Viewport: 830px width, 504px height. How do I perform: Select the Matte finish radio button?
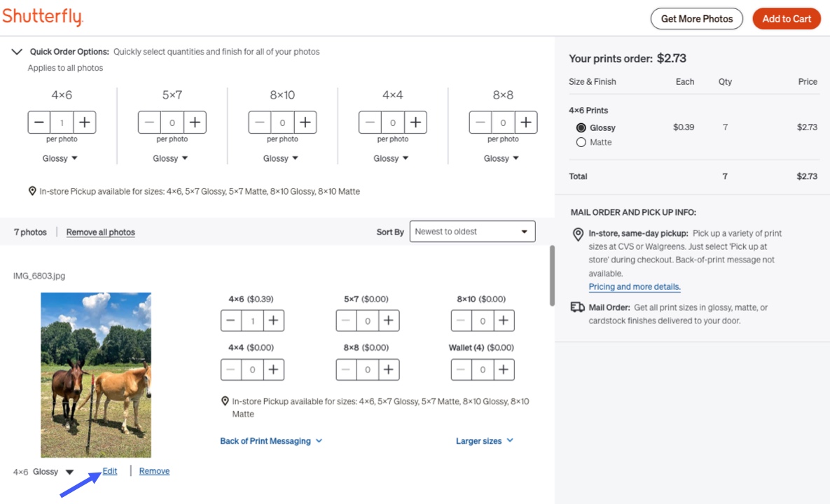coord(581,142)
